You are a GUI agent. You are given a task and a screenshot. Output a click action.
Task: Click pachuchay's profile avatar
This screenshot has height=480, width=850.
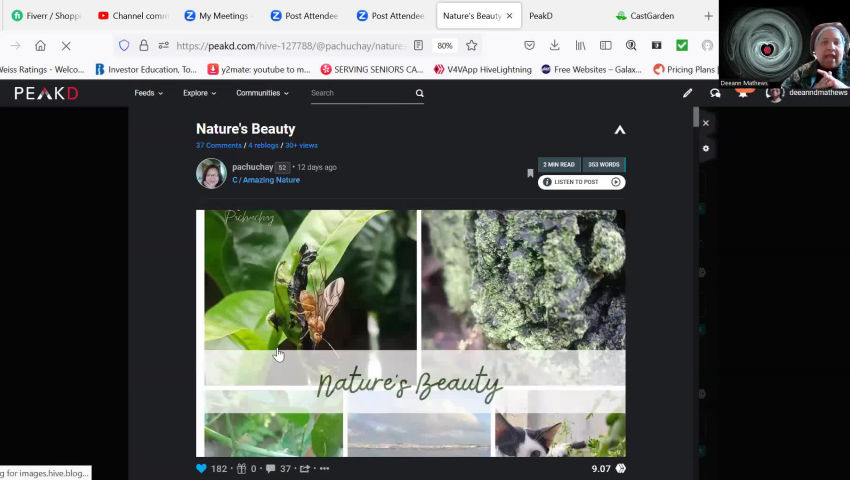point(211,174)
